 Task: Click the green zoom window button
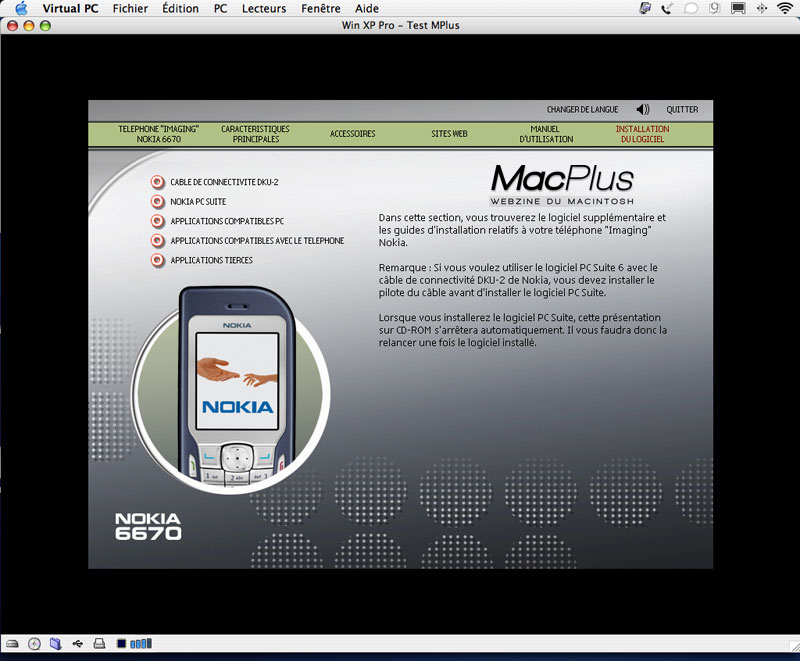[x=45, y=26]
